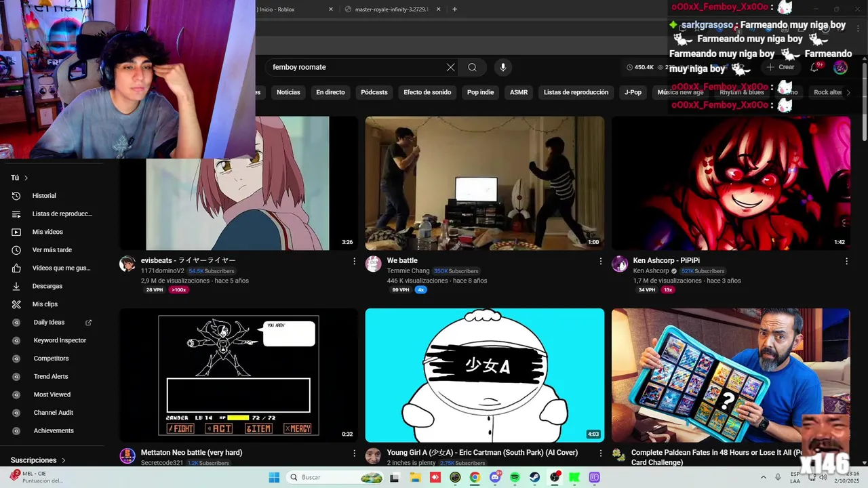Open Spotify from the taskbar
Screen dimensions: 868x488
515,477
